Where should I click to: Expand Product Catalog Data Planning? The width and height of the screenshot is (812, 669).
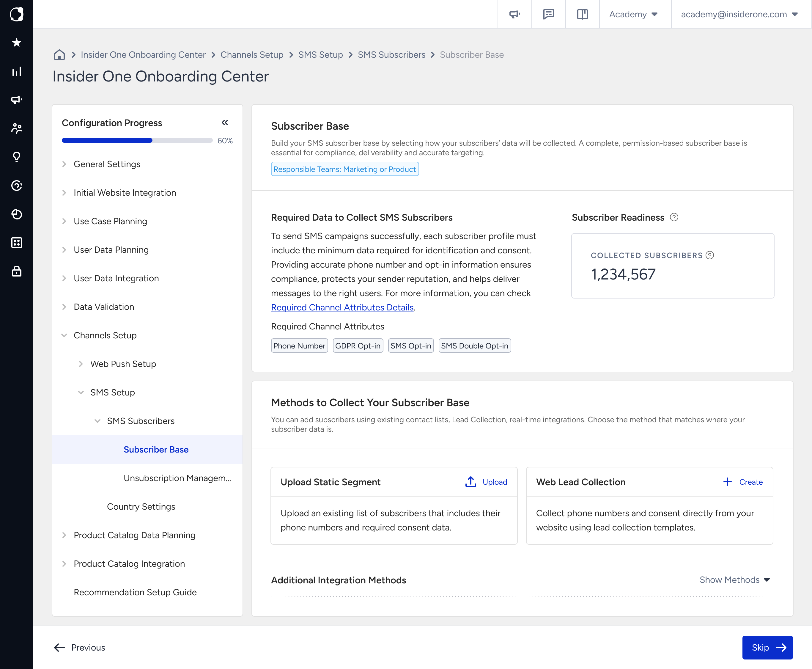click(64, 535)
